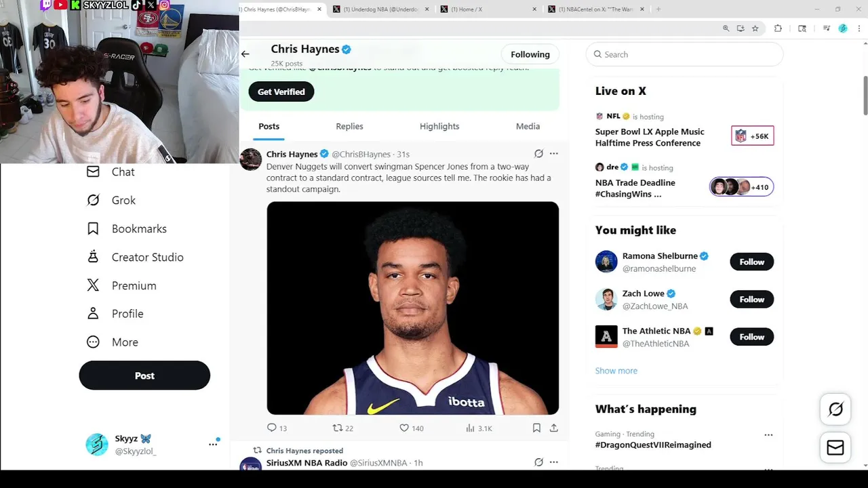Open options for #DragonQuestVIIReimagined trend
This screenshot has height=488, width=868.
point(768,434)
